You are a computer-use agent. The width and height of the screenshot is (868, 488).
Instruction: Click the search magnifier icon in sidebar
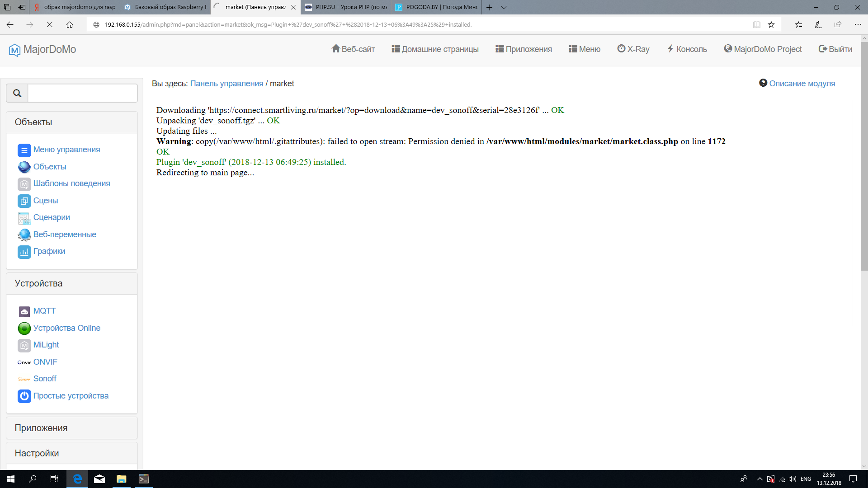(17, 93)
